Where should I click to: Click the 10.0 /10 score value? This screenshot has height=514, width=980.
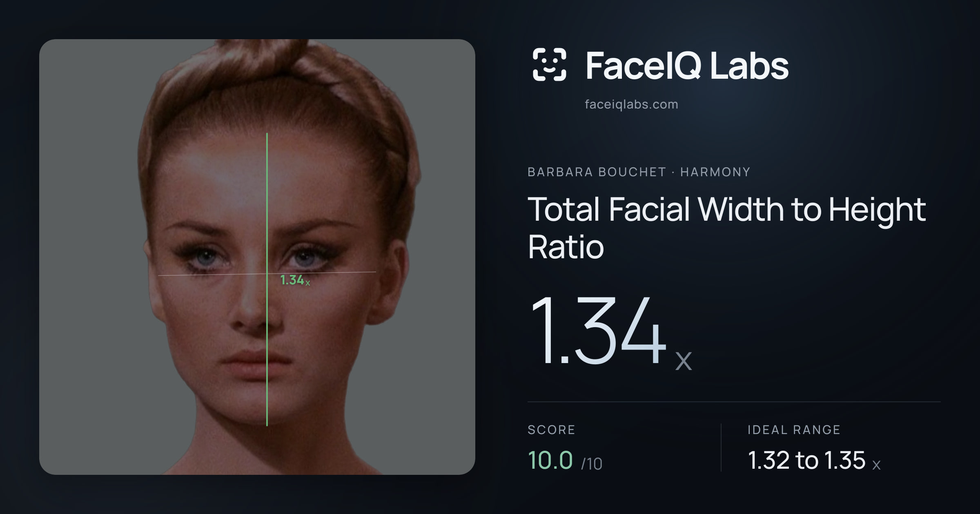pos(565,460)
